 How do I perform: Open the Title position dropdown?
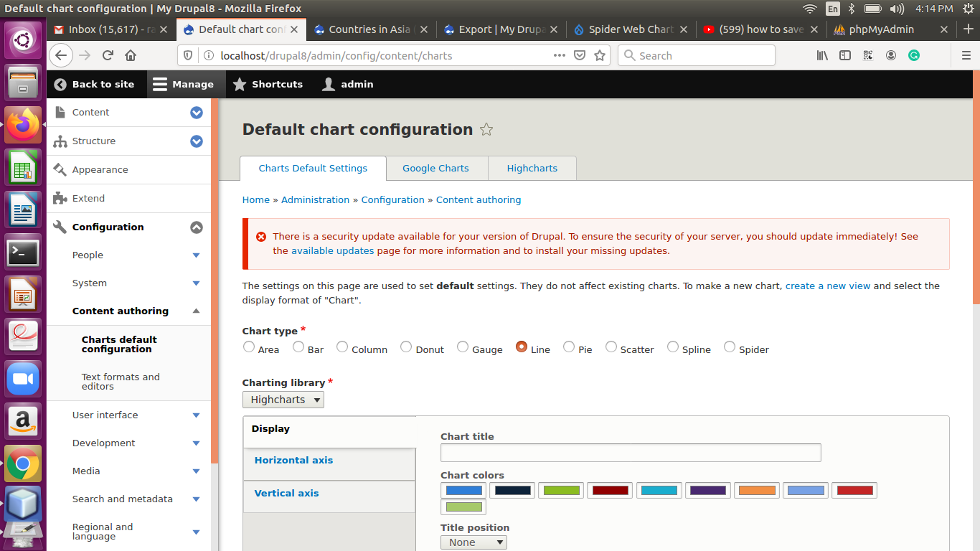pyautogui.click(x=473, y=542)
